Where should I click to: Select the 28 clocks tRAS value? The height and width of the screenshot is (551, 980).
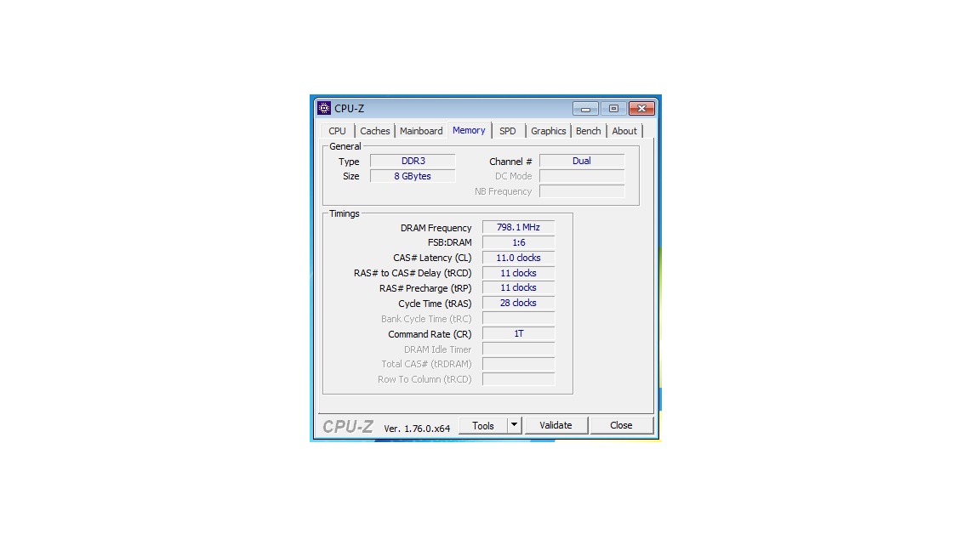click(518, 303)
